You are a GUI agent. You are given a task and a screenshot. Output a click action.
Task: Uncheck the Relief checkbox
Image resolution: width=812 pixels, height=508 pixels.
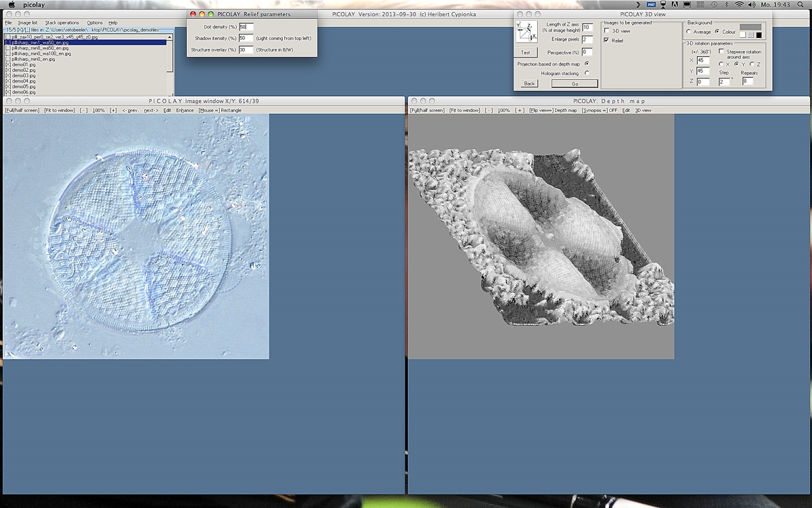coord(606,41)
